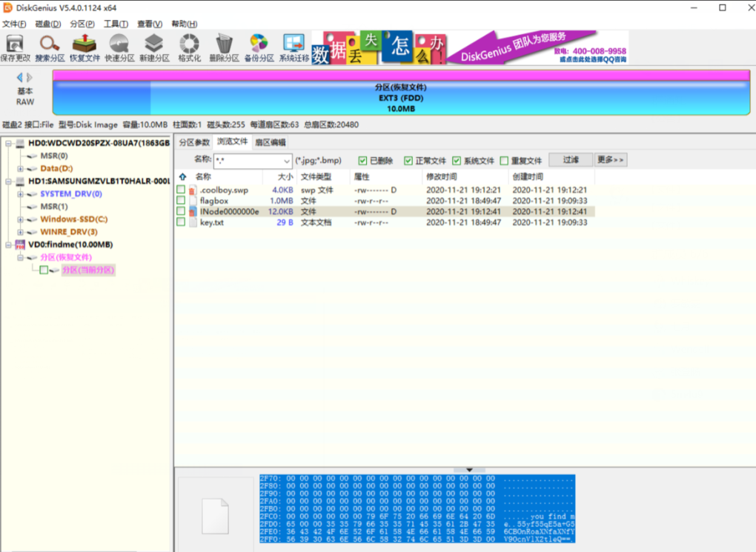Expand the Windows-SSD(C:) partition node

click(x=20, y=219)
